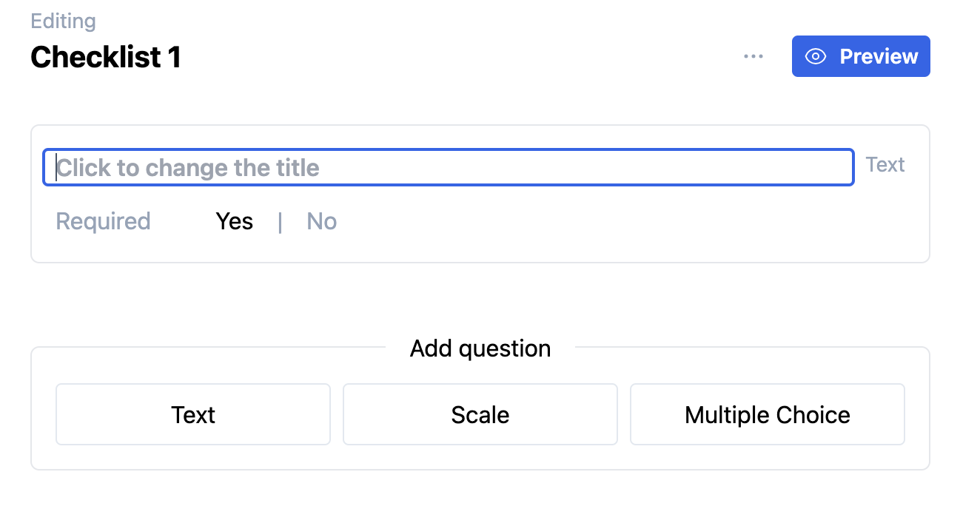Click the eye icon inside Preview
The image size is (980, 506).
pyautogui.click(x=816, y=56)
